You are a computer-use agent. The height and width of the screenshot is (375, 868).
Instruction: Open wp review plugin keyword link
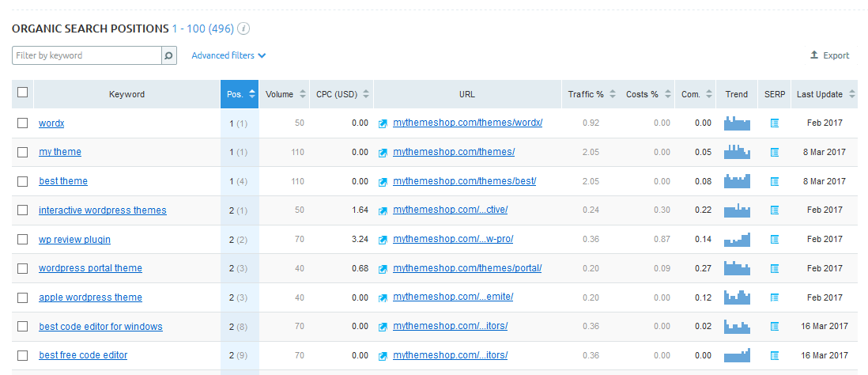click(75, 239)
